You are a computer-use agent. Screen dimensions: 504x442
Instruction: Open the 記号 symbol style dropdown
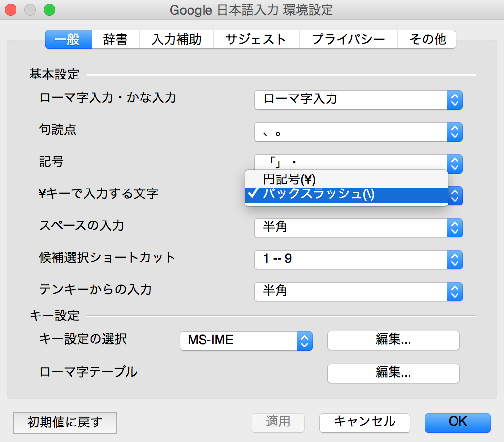tap(359, 162)
